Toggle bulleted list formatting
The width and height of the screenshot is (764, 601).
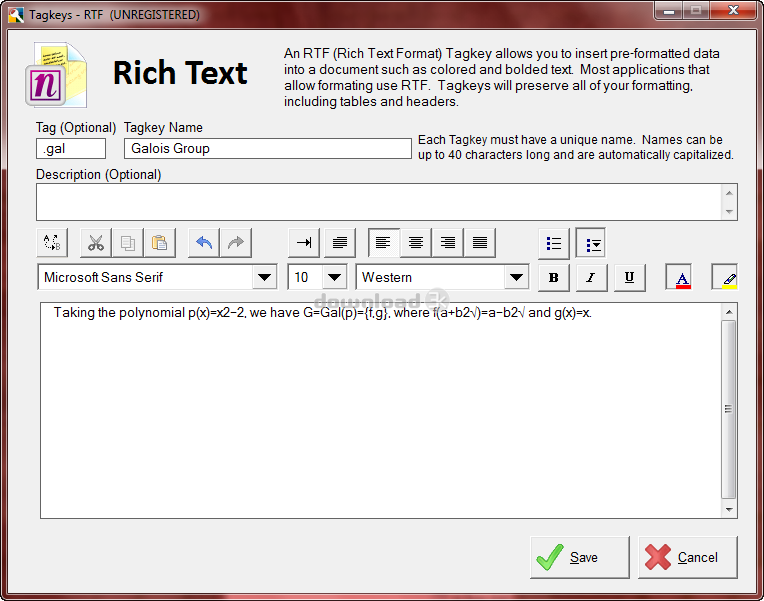(x=554, y=243)
